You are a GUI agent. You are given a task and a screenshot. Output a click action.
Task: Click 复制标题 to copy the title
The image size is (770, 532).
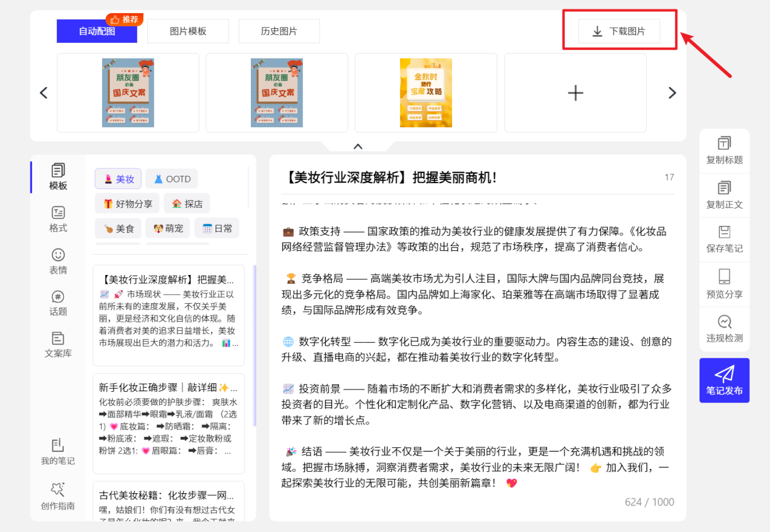pos(724,151)
